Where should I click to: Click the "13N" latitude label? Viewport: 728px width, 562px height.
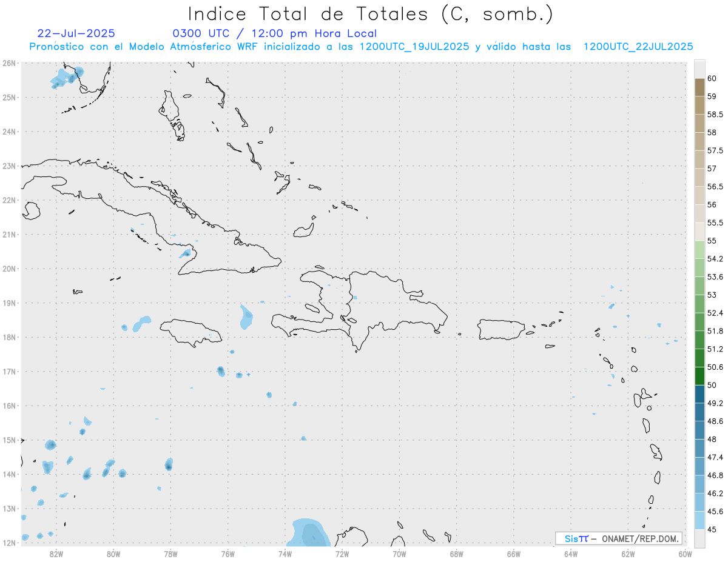point(9,508)
